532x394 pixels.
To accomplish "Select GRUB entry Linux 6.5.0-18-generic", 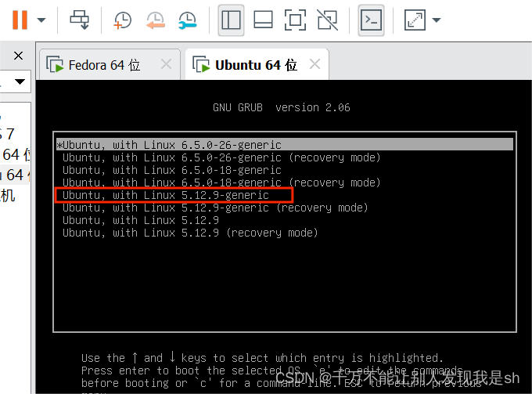I will tap(171, 170).
